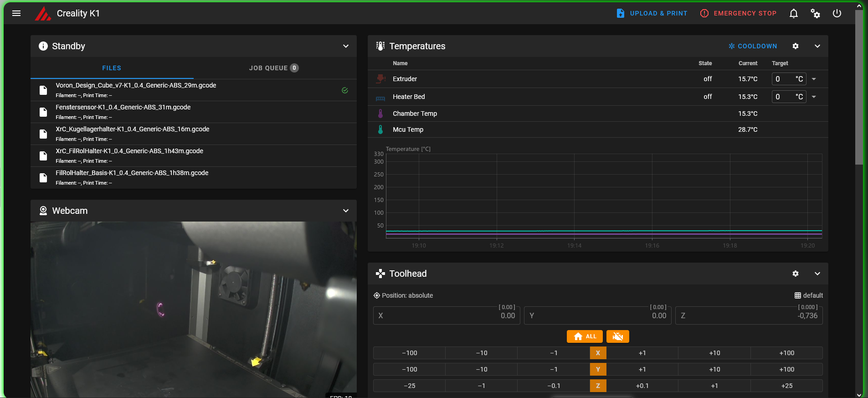Viewport: 868px width, 398px height.
Task: Open Toolhead panel settings gear
Action: click(x=795, y=274)
